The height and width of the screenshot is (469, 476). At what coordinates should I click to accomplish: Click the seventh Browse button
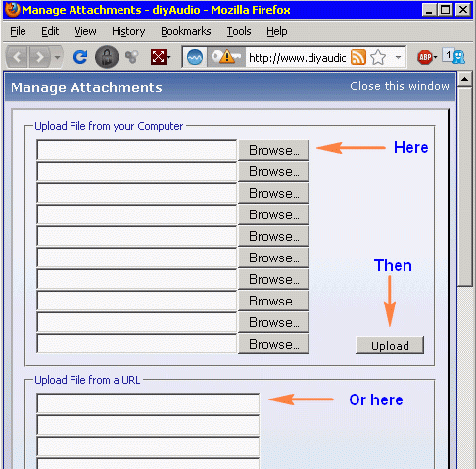273,279
